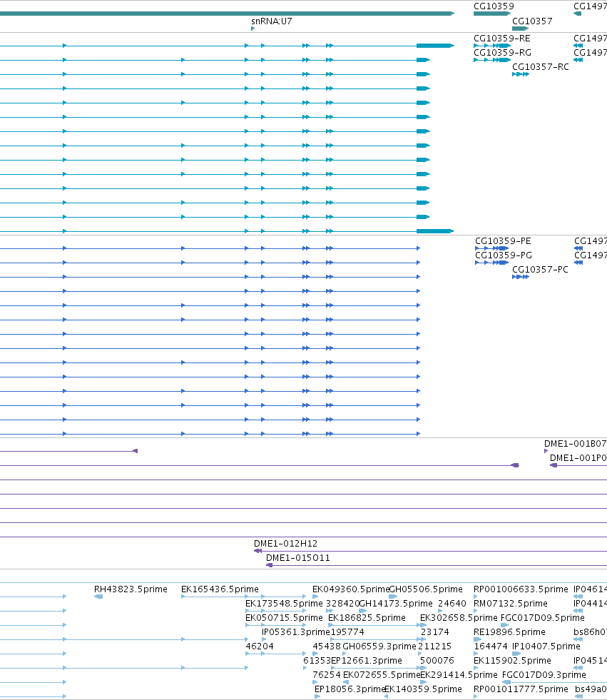Select EST EK050715.5prime label

tap(284, 618)
